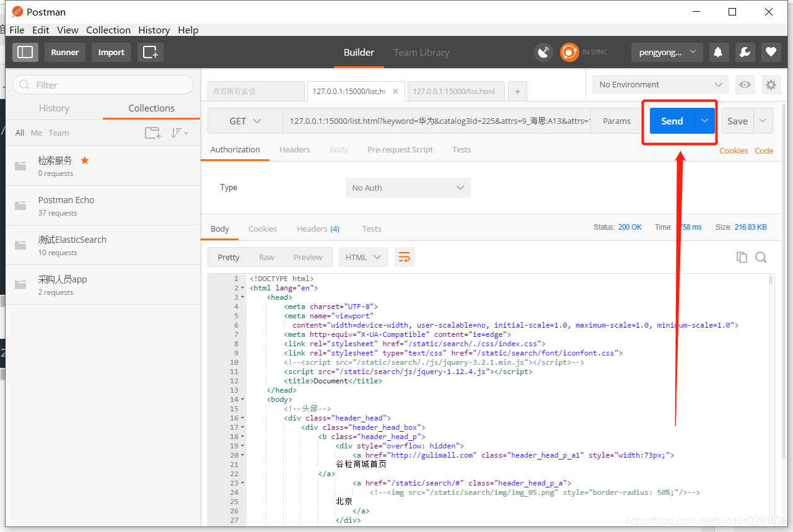
Task: Open the Pre-request Script tab
Action: (400, 149)
